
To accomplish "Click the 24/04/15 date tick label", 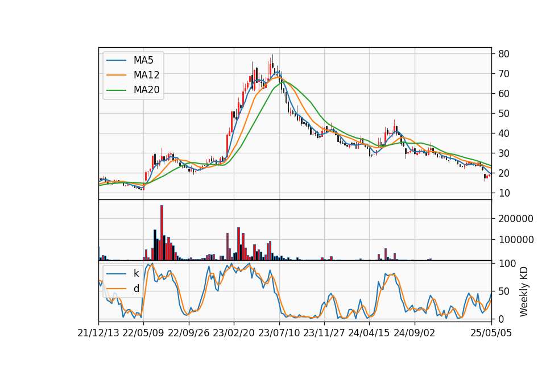I will click(369, 333).
